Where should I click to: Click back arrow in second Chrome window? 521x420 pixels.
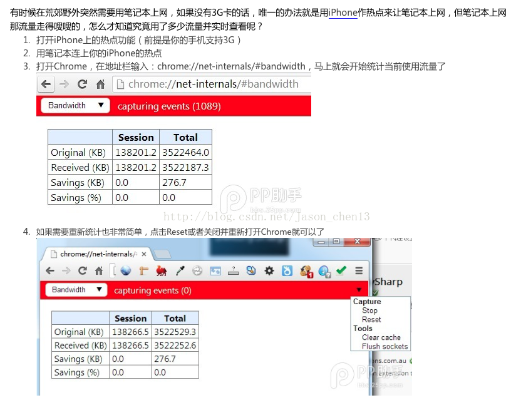[x=50, y=271]
